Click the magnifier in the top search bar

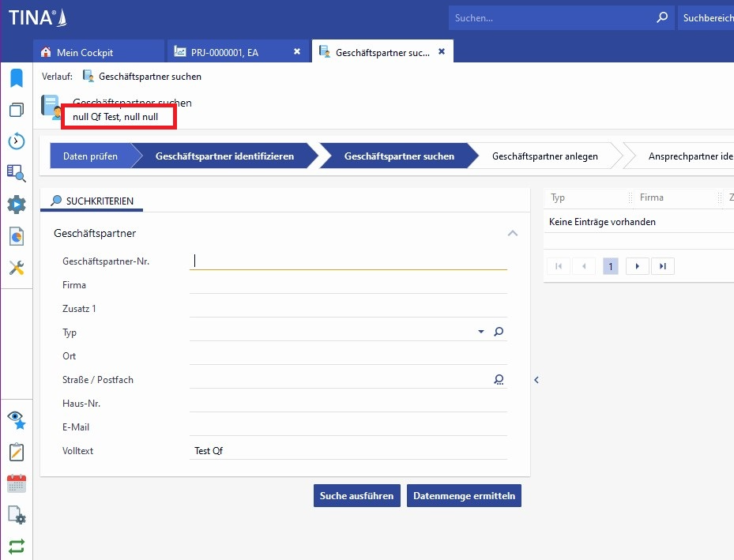coord(662,17)
